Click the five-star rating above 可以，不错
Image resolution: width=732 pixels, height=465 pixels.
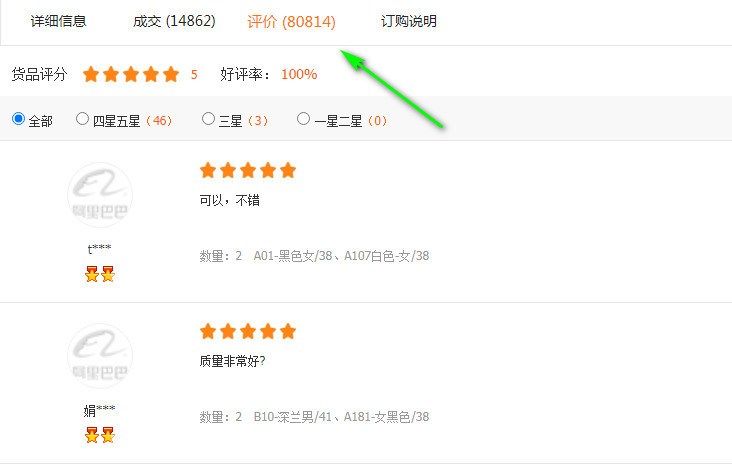pyautogui.click(x=248, y=170)
